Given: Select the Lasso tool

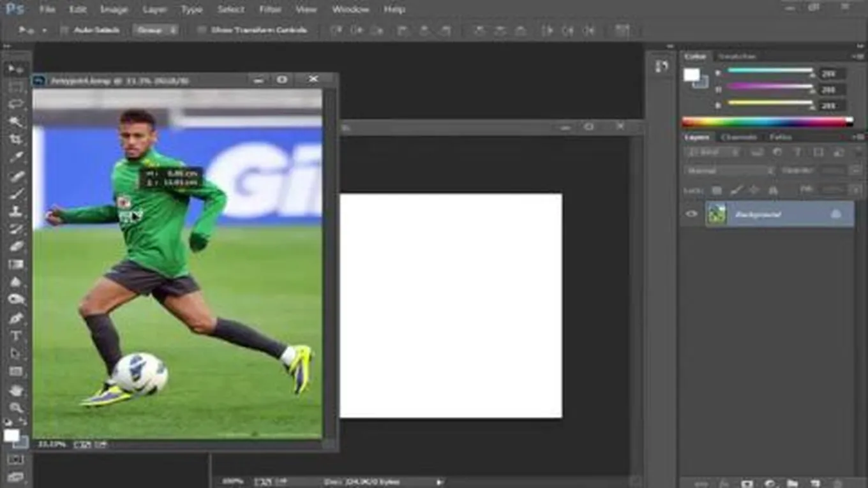Looking at the screenshot, I should (x=15, y=104).
